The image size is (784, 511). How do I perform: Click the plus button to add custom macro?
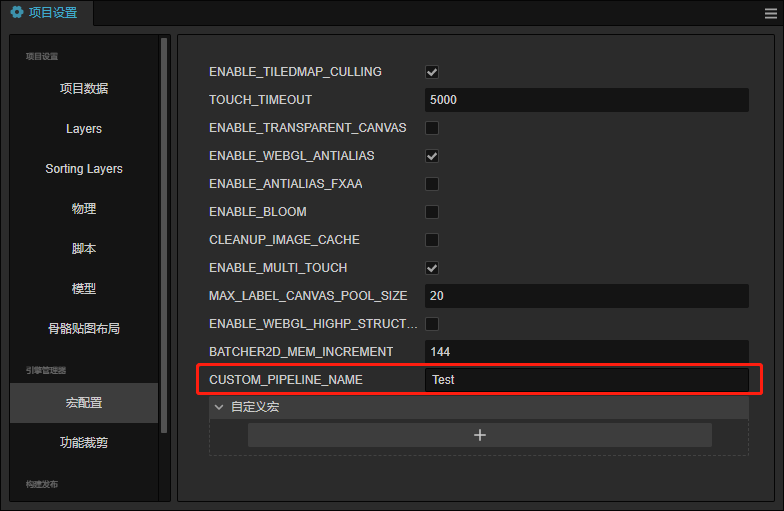pyautogui.click(x=480, y=435)
